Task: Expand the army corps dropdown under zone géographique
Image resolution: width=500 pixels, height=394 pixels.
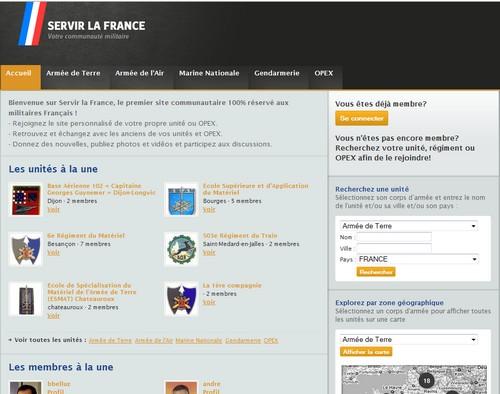Action: click(409, 339)
